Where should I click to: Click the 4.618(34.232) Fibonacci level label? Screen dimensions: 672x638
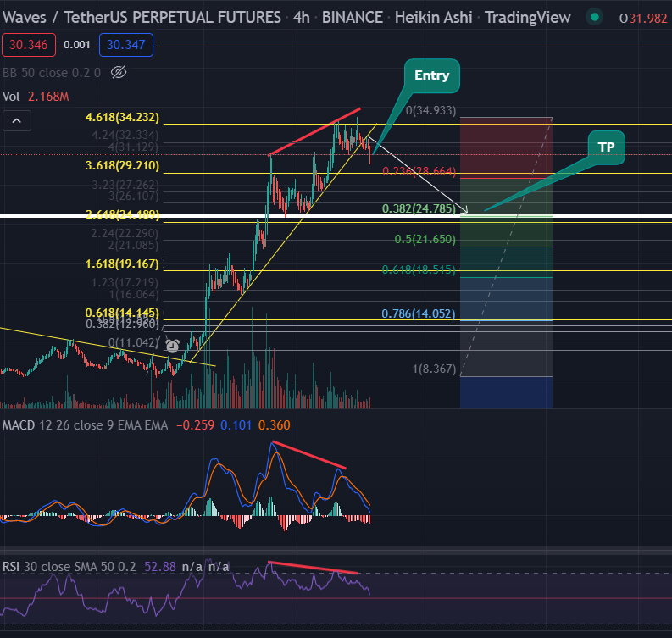coord(122,117)
